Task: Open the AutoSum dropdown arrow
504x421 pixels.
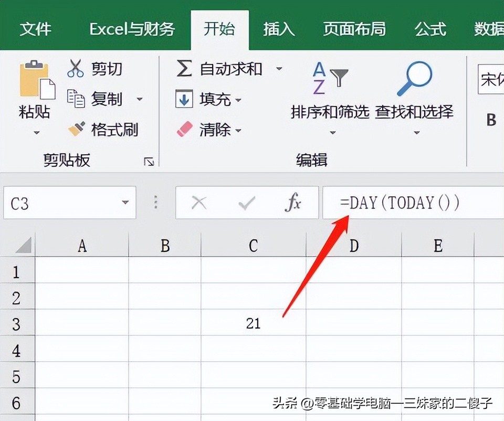Action: (x=279, y=69)
